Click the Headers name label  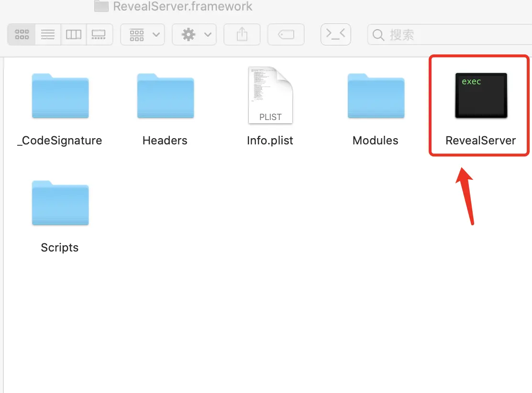165,141
